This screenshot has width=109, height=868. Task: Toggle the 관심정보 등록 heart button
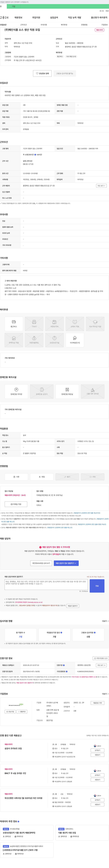(x=42, y=73)
